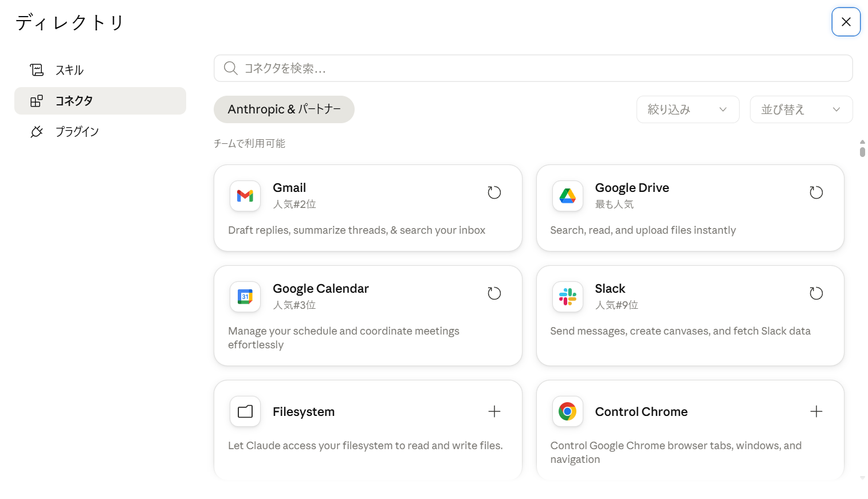868x499 pixels.
Task: Focus the コネクタを検索 search field
Action: coord(533,68)
